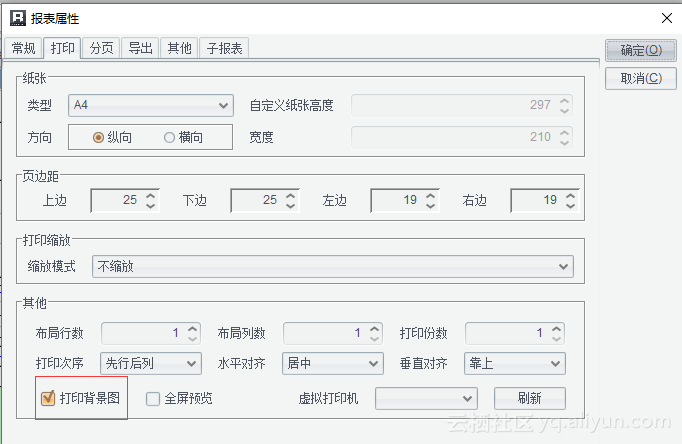682x444 pixels.
Task: Open the 分页 tab
Action: 101,48
